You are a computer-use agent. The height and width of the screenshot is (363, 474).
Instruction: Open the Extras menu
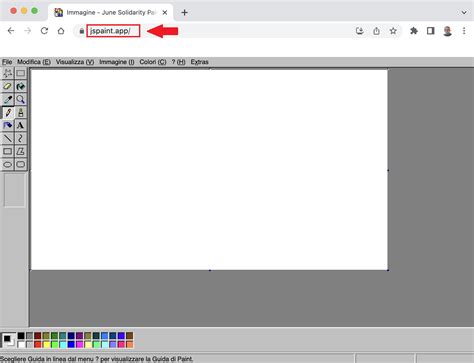199,62
